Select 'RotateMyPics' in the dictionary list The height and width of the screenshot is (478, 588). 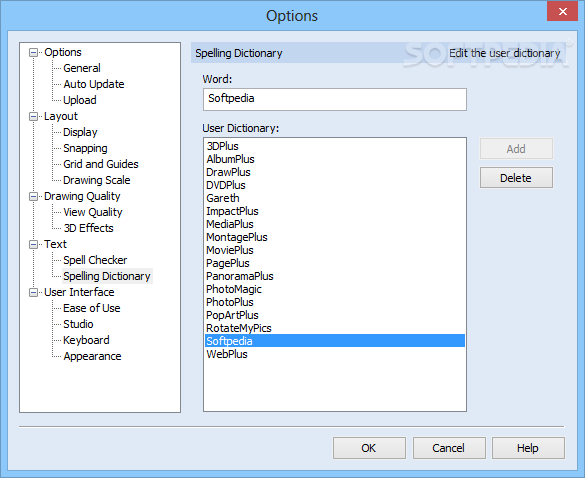[x=334, y=328]
